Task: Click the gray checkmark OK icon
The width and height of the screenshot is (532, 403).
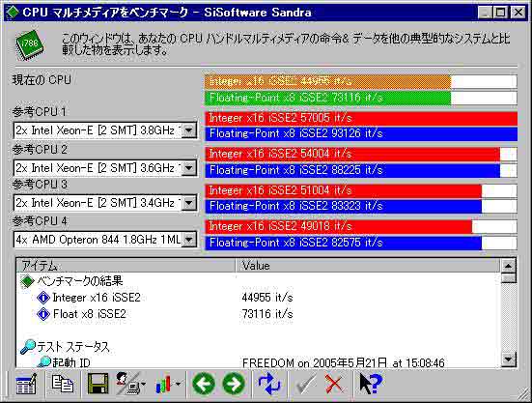Action: click(306, 385)
